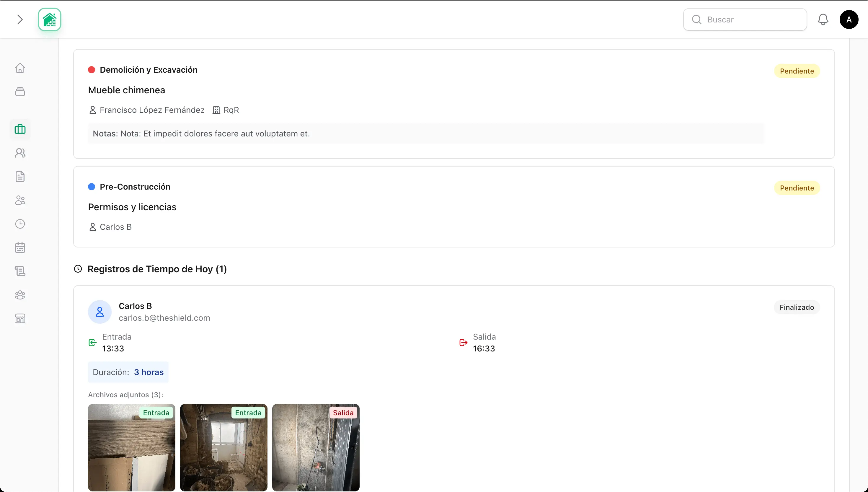
Task: Open the calendar icon in the sidebar
Action: (x=20, y=247)
